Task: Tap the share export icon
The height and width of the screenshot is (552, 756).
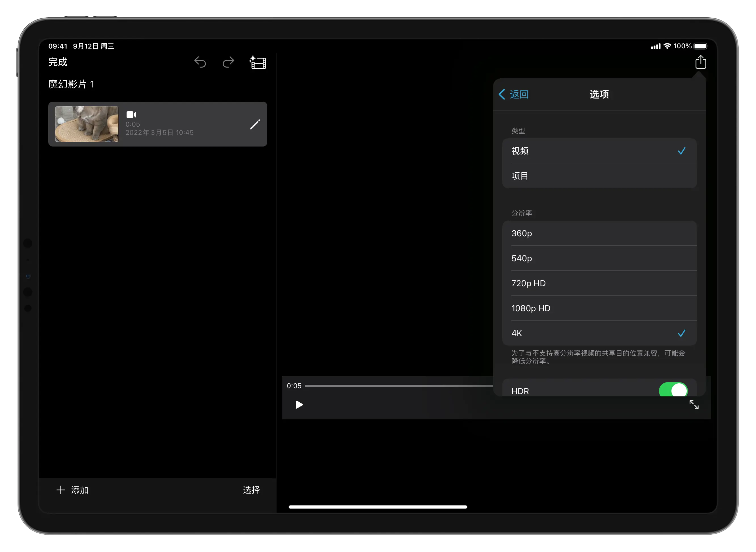Action: tap(701, 62)
